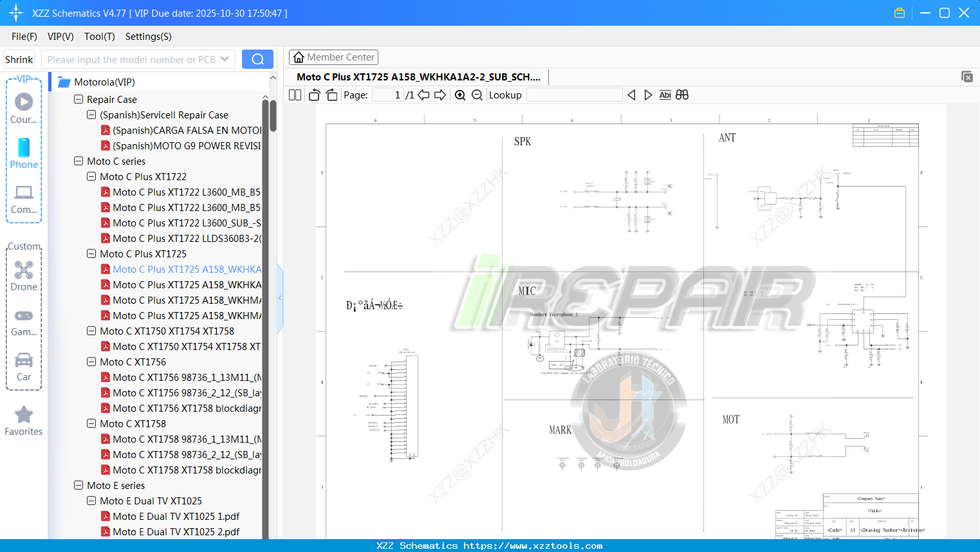Viewport: 980px width, 552px height.
Task: Zoom out of the schematic view
Action: [x=477, y=95]
